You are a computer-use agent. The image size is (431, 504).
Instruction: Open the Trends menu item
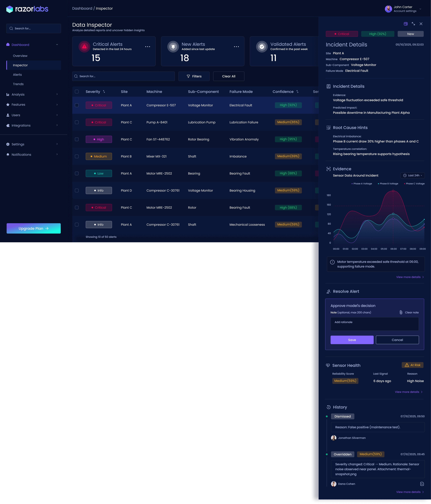18,84
